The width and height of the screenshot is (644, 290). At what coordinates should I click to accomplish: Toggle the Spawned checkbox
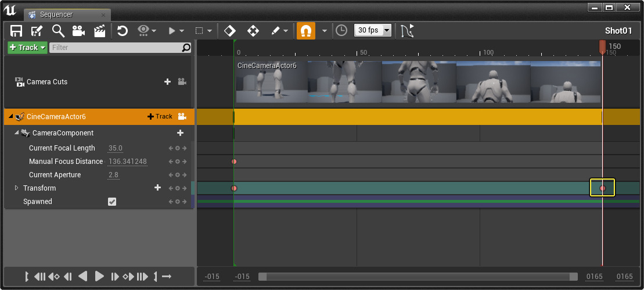point(112,202)
